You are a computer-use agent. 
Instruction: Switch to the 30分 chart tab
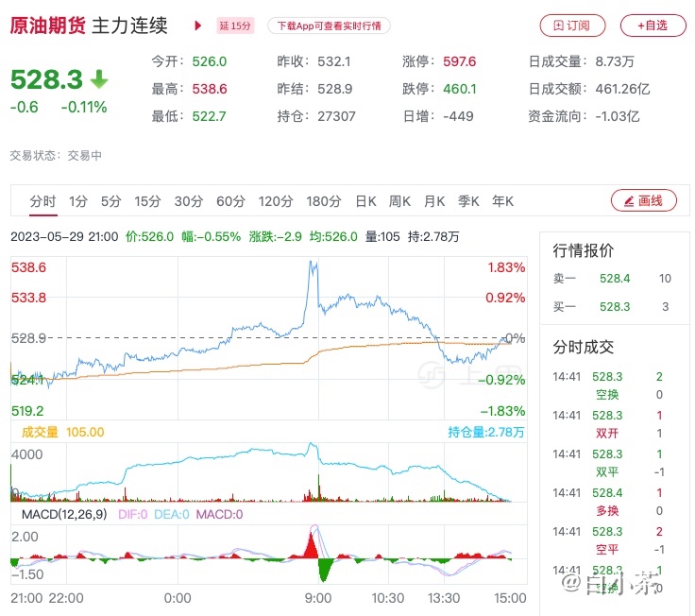click(188, 201)
